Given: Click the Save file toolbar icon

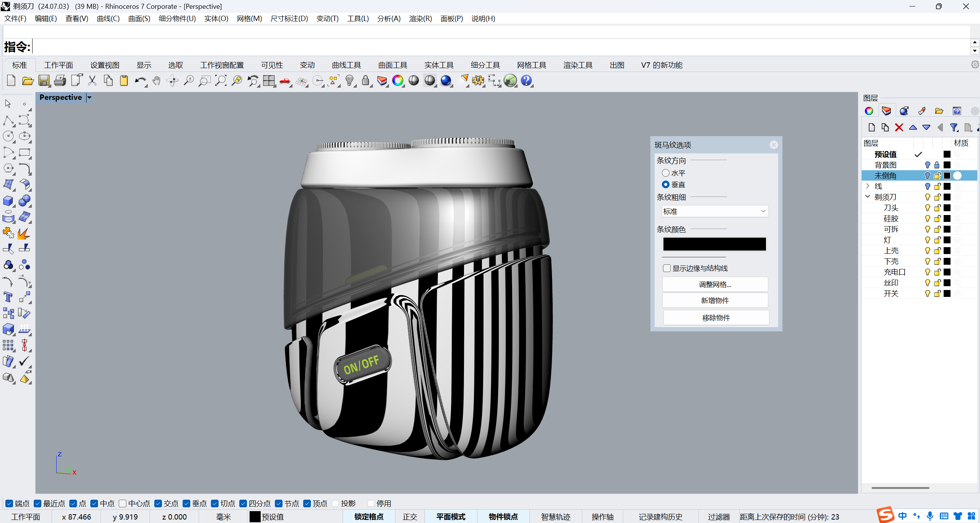Looking at the screenshot, I should pyautogui.click(x=44, y=81).
